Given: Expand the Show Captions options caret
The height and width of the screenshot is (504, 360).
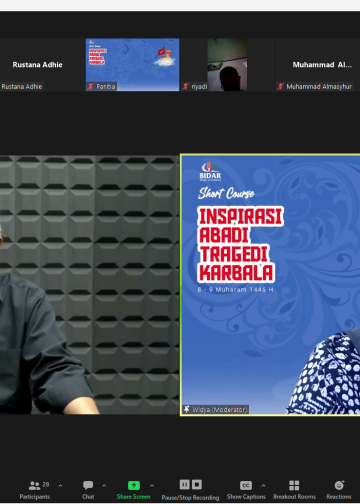Looking at the screenshot, I should point(263,486).
